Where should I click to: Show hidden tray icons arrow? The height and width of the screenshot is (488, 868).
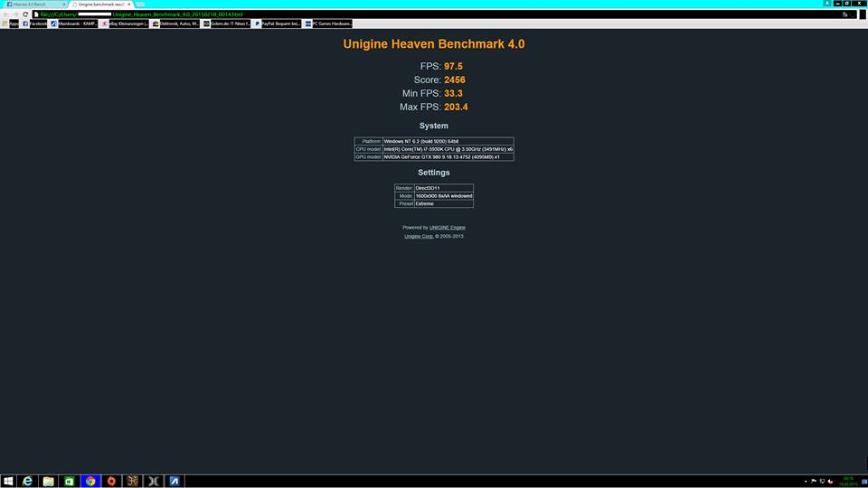tap(806, 482)
